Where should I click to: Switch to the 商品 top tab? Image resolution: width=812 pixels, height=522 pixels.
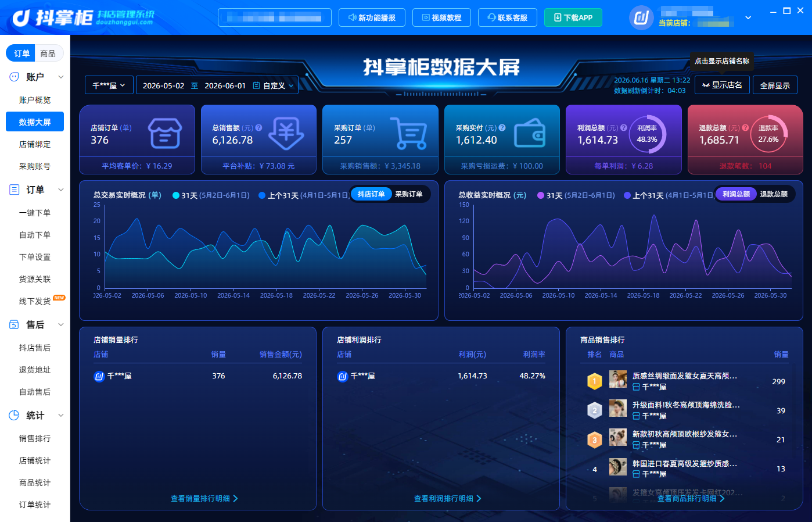[x=48, y=53]
